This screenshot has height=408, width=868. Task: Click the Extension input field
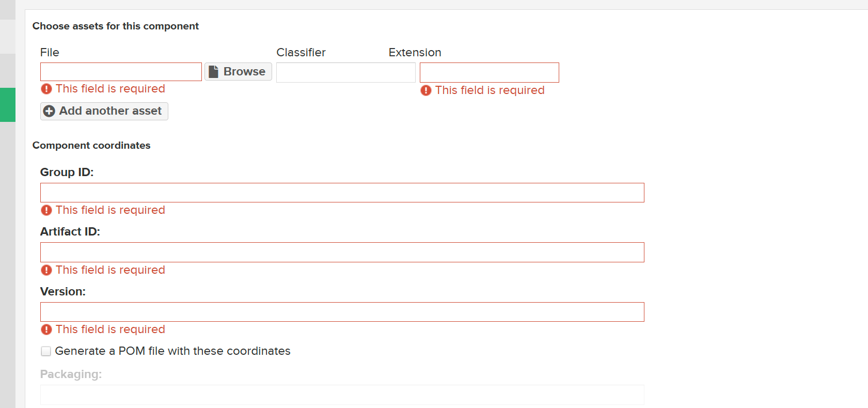click(489, 72)
